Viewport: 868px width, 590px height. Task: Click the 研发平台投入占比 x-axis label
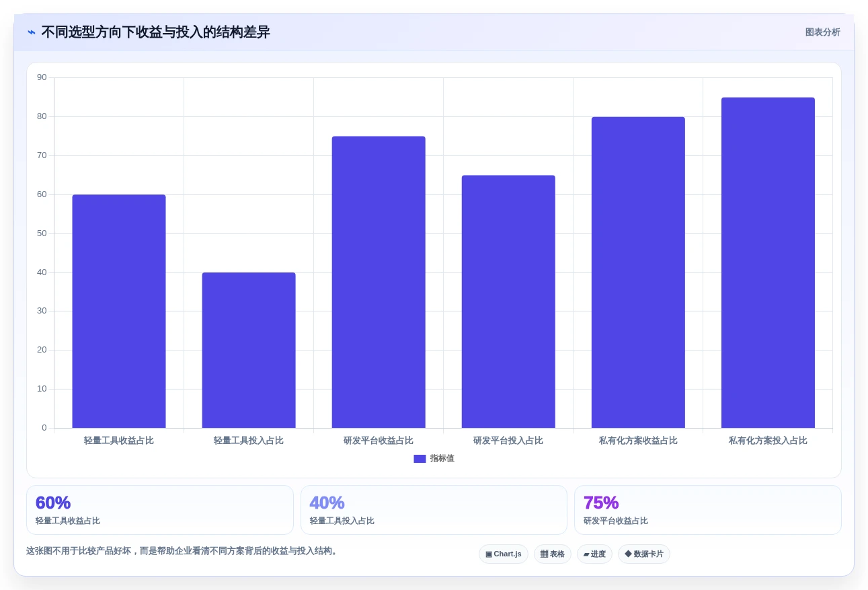point(508,441)
